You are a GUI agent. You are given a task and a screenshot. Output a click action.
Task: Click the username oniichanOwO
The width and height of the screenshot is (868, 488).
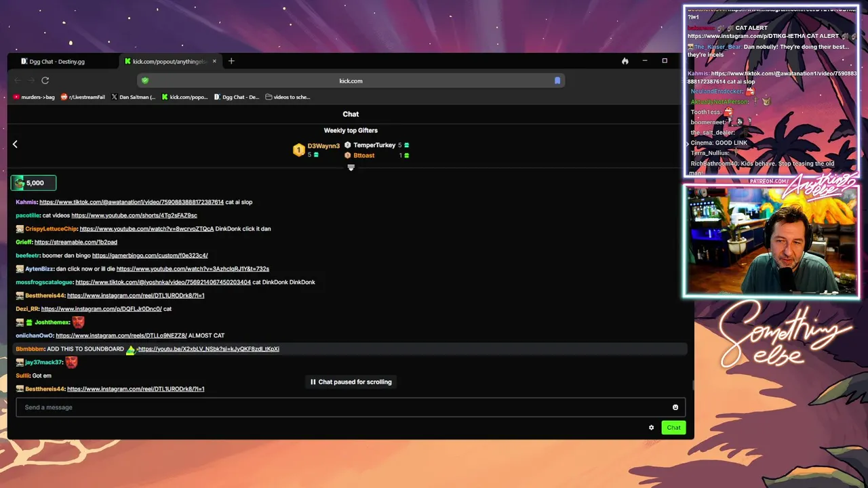tap(34, 335)
